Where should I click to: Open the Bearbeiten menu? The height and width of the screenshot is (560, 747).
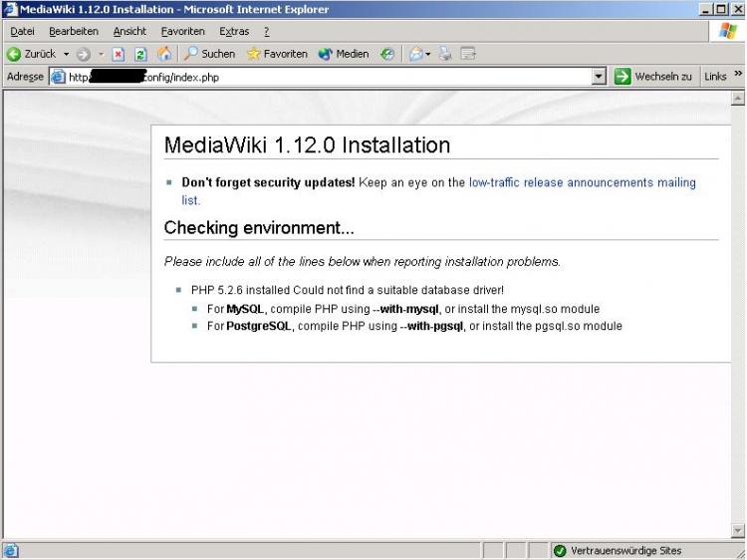[x=74, y=32]
